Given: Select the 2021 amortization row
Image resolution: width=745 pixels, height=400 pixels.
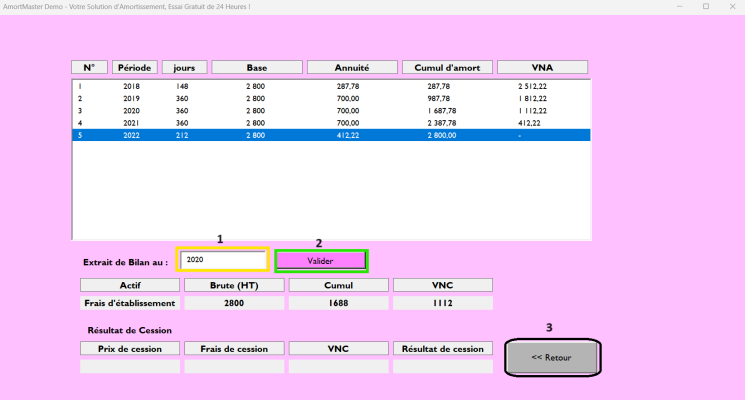Looking at the screenshot, I should point(331,123).
